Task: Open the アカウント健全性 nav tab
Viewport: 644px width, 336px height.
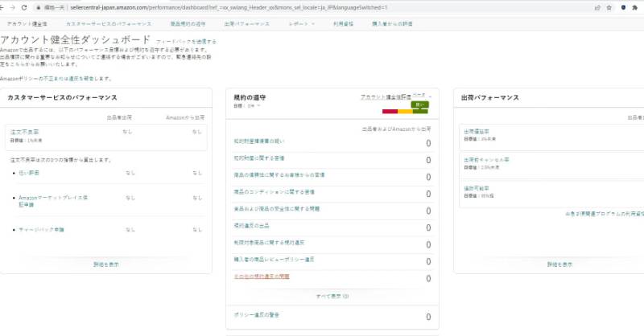Action: (x=27, y=24)
